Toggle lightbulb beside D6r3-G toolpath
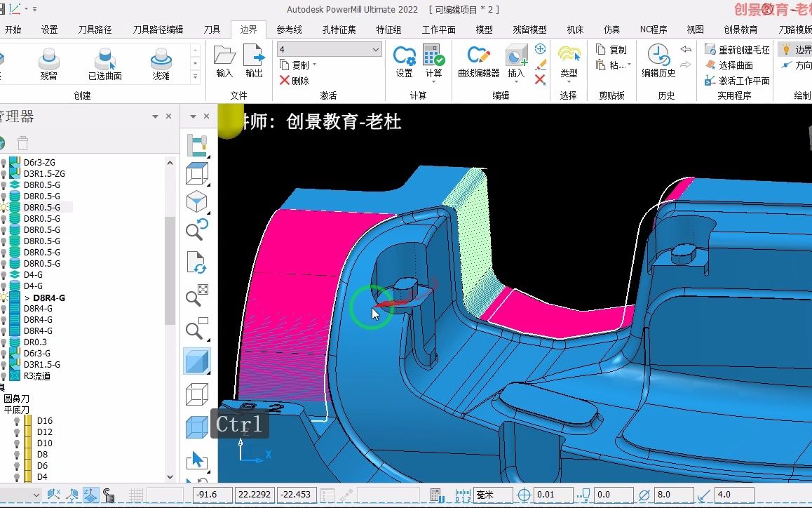Viewport: 812px width, 508px height. pyautogui.click(x=4, y=354)
